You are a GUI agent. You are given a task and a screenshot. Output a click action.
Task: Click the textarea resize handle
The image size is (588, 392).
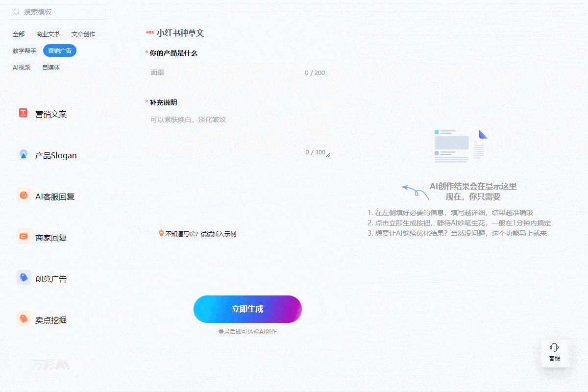pyautogui.click(x=328, y=155)
